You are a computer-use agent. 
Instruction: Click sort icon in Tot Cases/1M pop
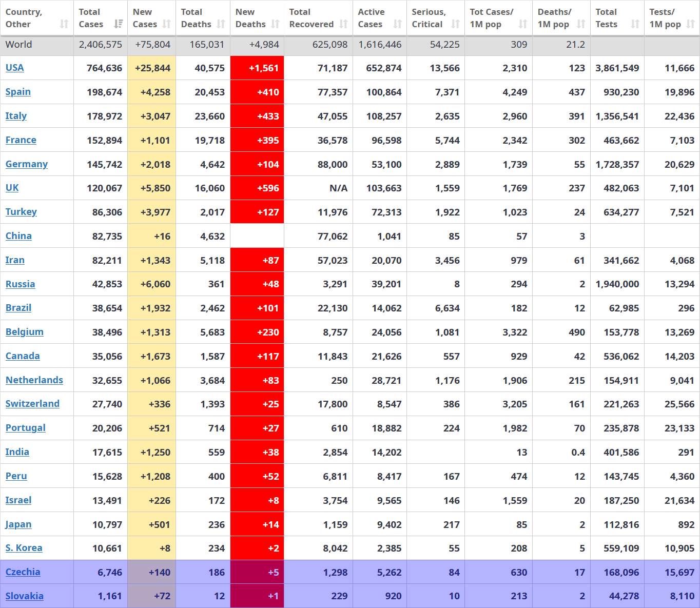522,24
